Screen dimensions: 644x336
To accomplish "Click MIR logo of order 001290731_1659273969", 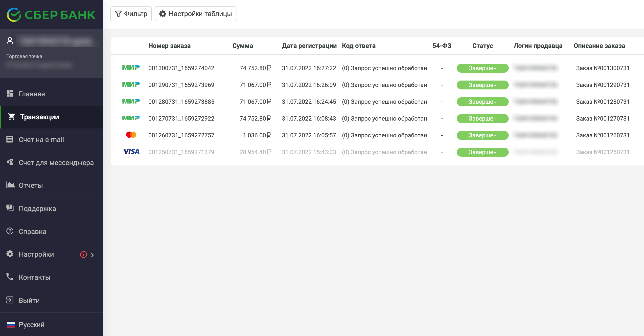I will click(x=131, y=84).
